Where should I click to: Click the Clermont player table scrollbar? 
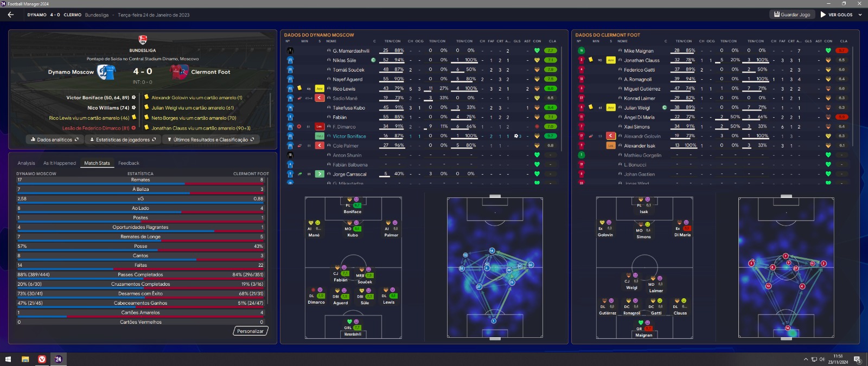852,98
